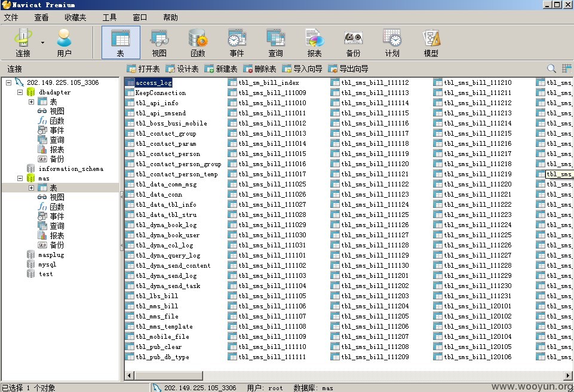Select Queries (查询) under dbadapter

[57, 140]
